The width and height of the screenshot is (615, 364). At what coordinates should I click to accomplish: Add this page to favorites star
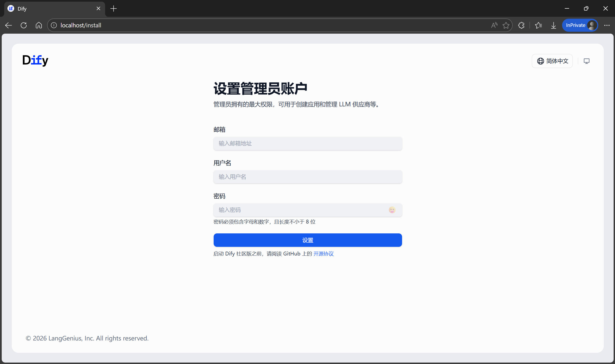[x=506, y=25]
